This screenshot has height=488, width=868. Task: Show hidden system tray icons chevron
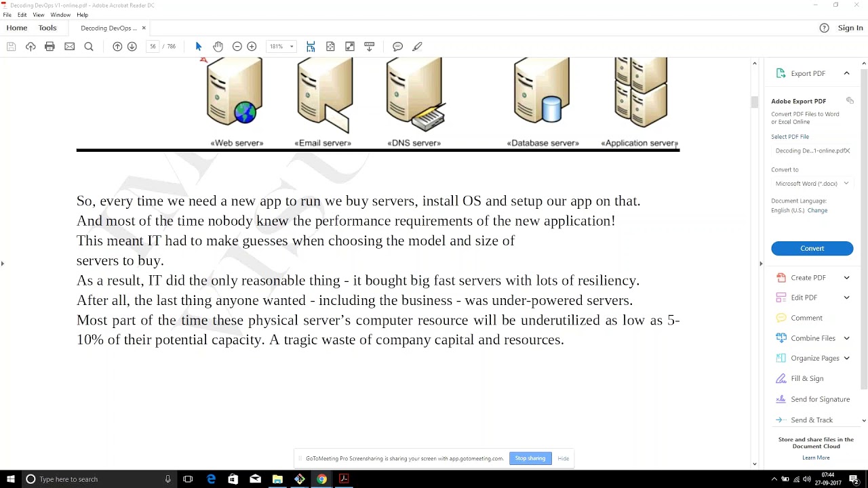click(x=774, y=479)
